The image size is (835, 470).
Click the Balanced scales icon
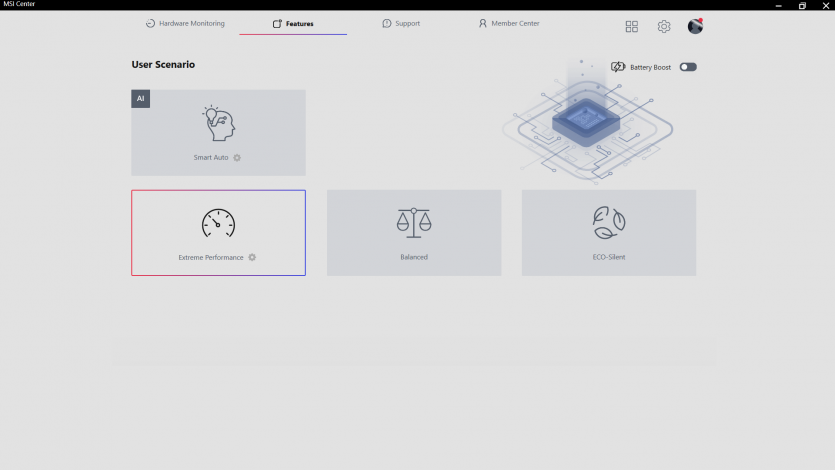(x=413, y=222)
